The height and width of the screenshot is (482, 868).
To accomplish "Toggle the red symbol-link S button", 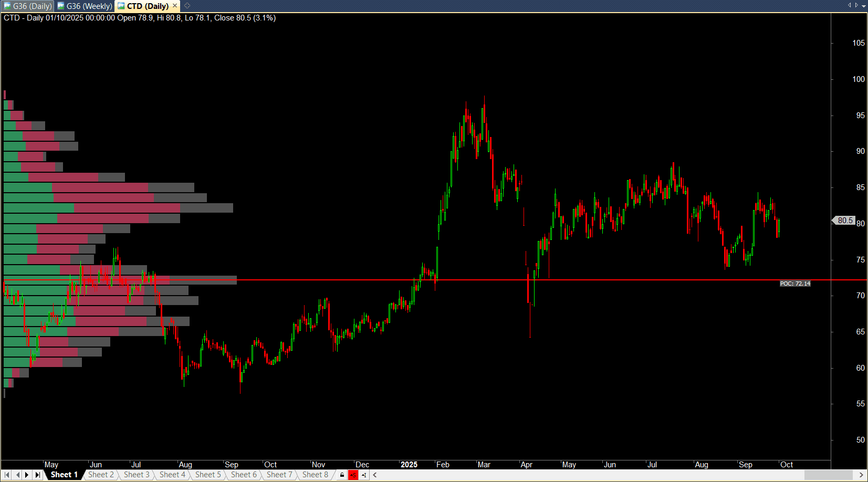I will click(x=353, y=475).
